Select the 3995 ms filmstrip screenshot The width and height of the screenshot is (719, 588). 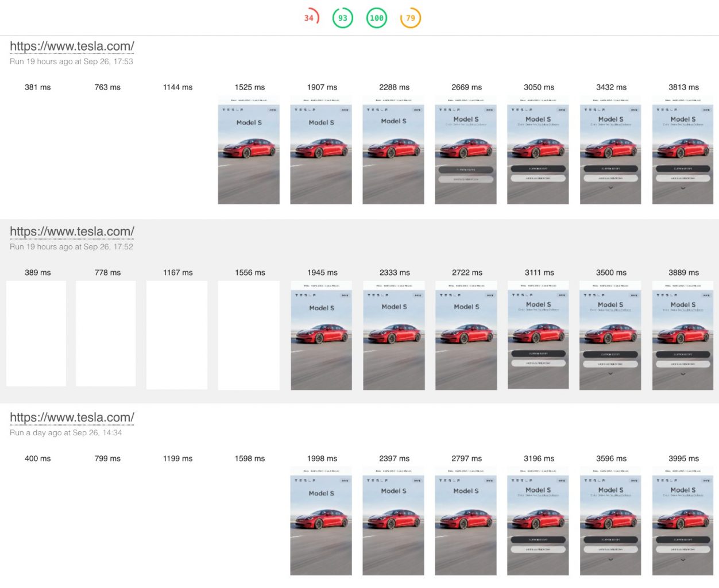pyautogui.click(x=683, y=521)
